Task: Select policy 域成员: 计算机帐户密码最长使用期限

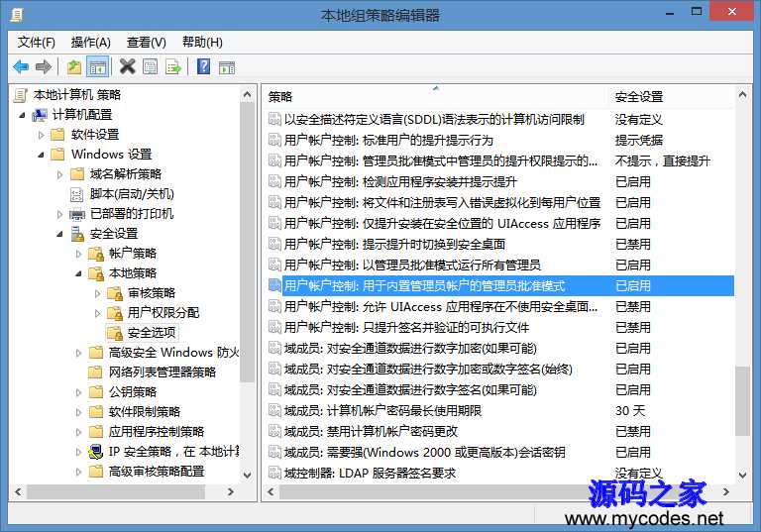Action: [382, 411]
